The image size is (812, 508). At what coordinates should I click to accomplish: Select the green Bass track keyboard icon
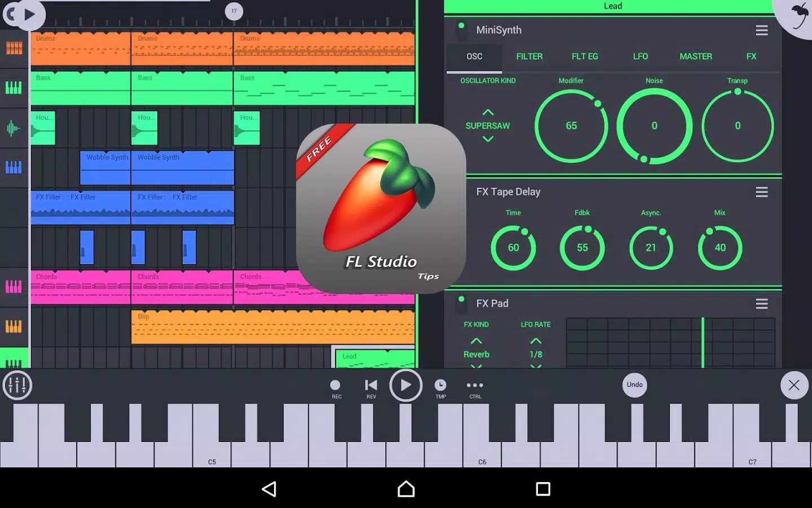coord(14,88)
